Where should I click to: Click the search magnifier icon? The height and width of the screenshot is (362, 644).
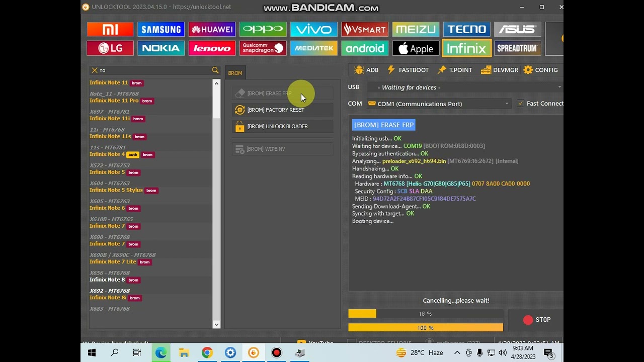click(x=215, y=70)
